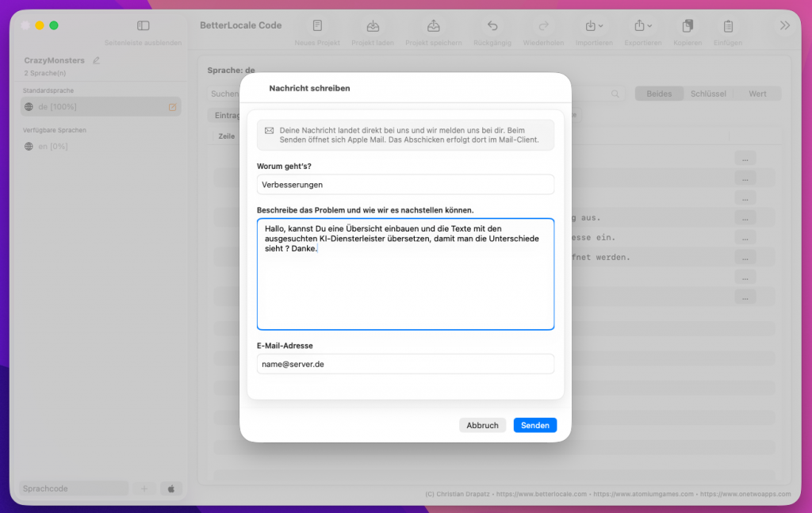Switch search filter to Schlüssel
Screen dimensions: 812x513
pos(708,94)
